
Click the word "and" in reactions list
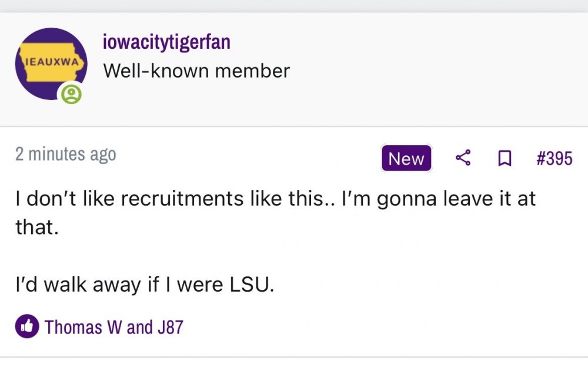139,327
